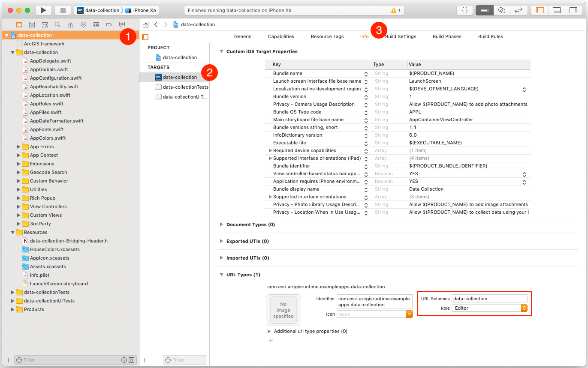588x368 pixels.
Task: Add a new file with navigator plus
Action: (8, 360)
